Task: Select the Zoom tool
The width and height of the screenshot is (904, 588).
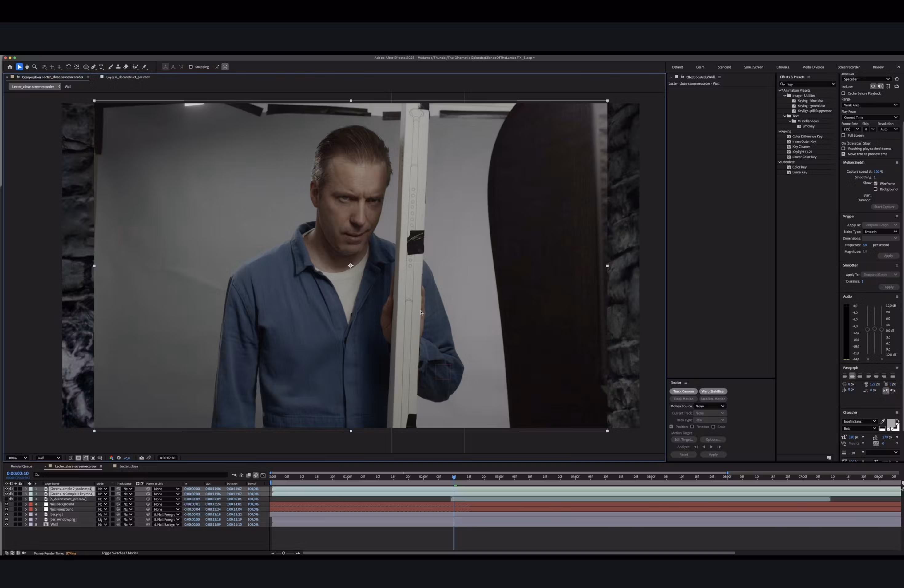Action: [x=34, y=67]
